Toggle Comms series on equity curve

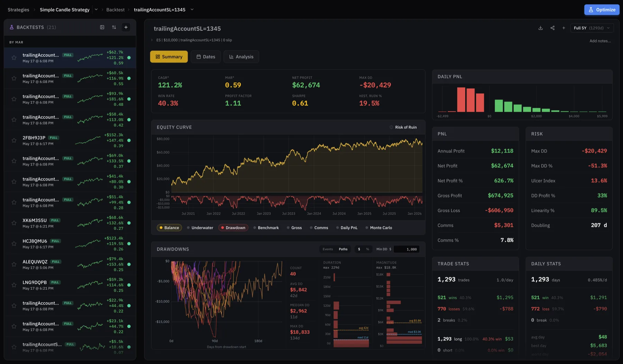click(x=319, y=228)
